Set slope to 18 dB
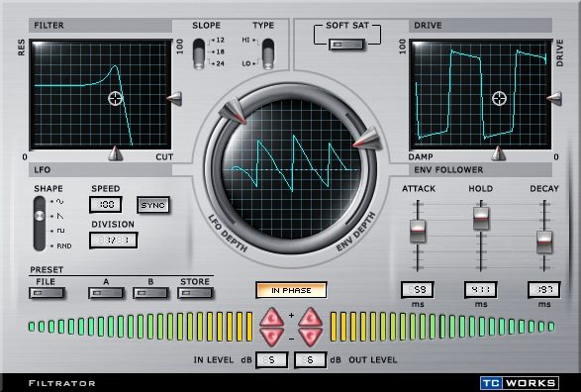Viewport: 581px width, 392px height. coord(220,51)
